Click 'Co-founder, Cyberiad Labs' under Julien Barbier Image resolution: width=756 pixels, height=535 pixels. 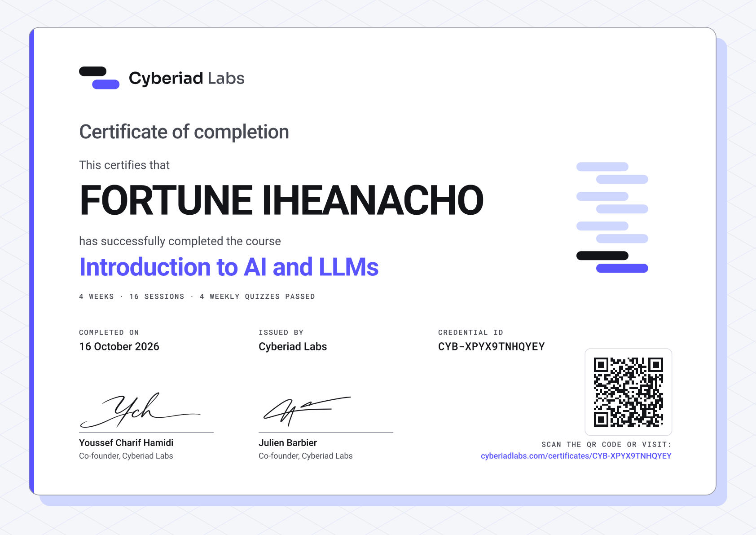306,456
